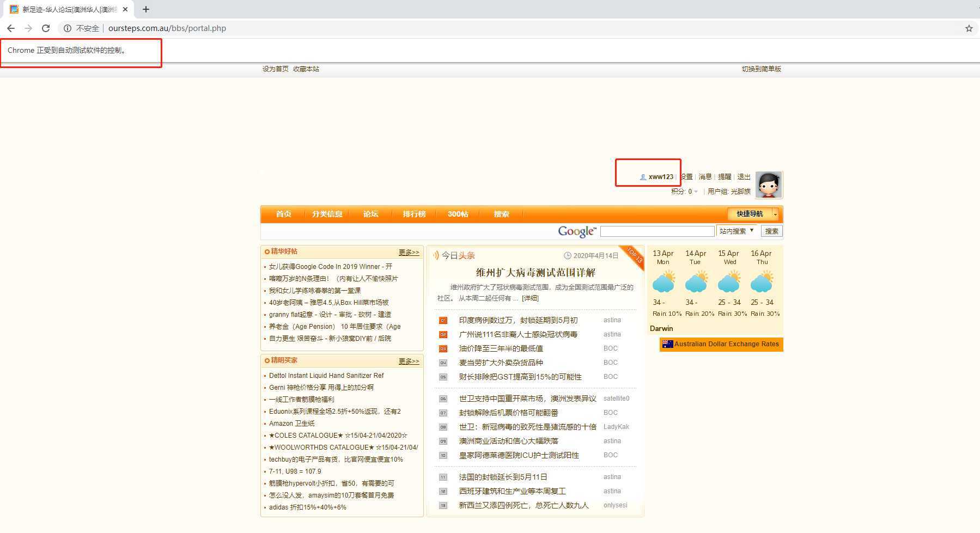This screenshot has width=980, height=533.
Task: Click the 02 rank badge beside 广州说111名非裔人士
Action: [x=443, y=335]
